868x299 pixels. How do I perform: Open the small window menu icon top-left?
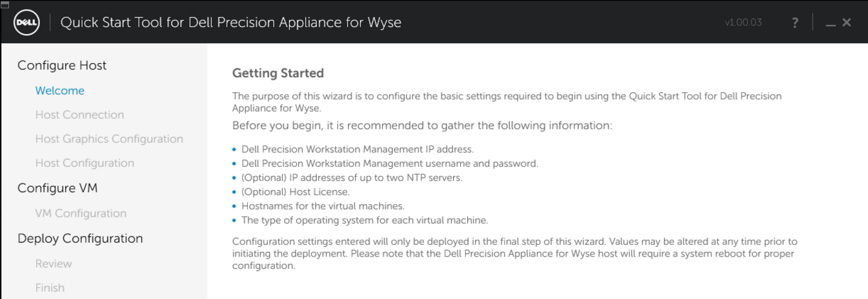tap(5, 4)
